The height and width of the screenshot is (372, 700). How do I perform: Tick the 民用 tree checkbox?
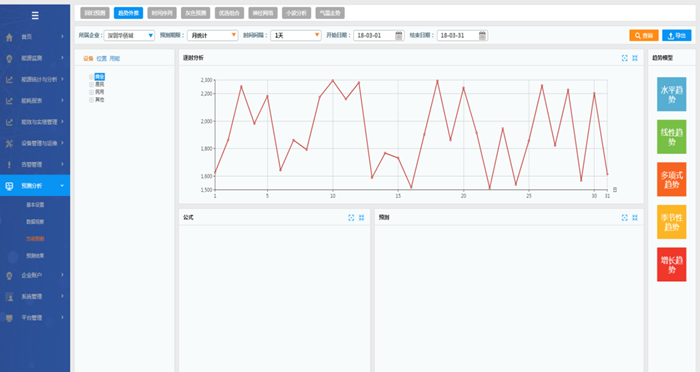(92, 92)
